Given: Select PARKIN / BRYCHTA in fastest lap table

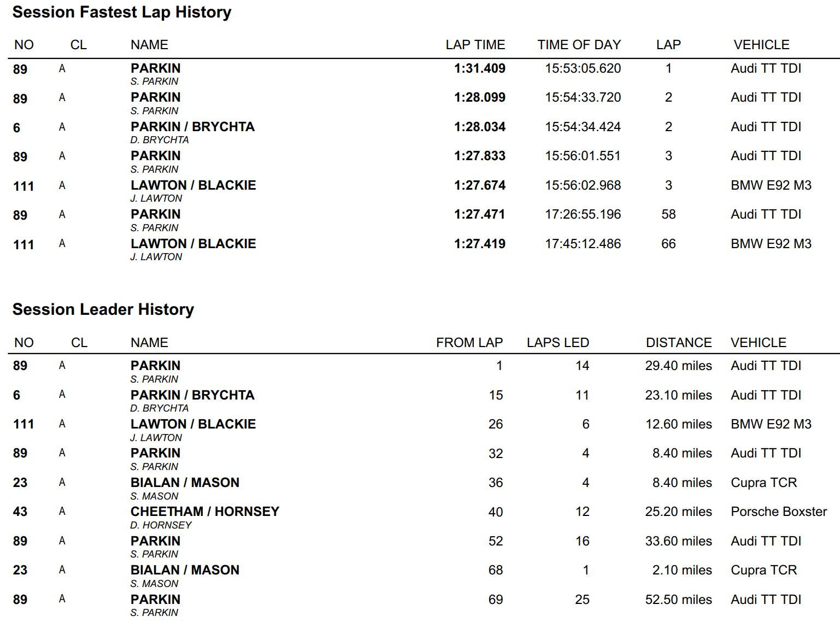Looking at the screenshot, I should click(x=192, y=127).
